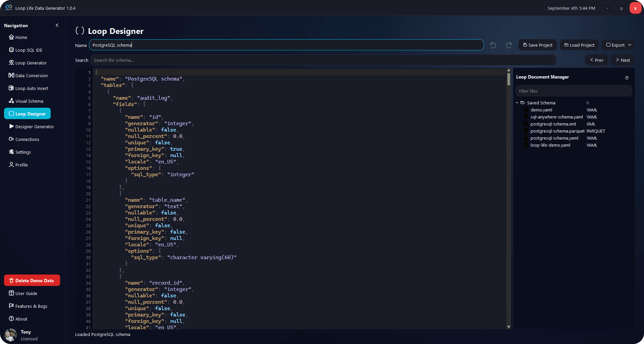Viewport: 644px width, 344px height.
Task: Click the editor scrollbar up arrow
Action: (509, 70)
